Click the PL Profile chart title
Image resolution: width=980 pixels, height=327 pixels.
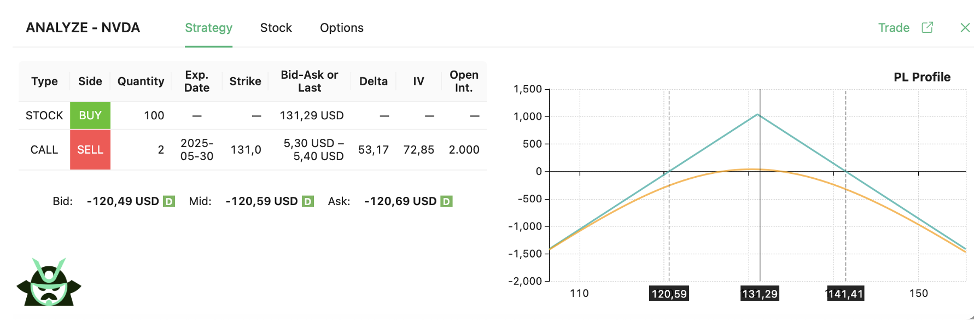[922, 77]
